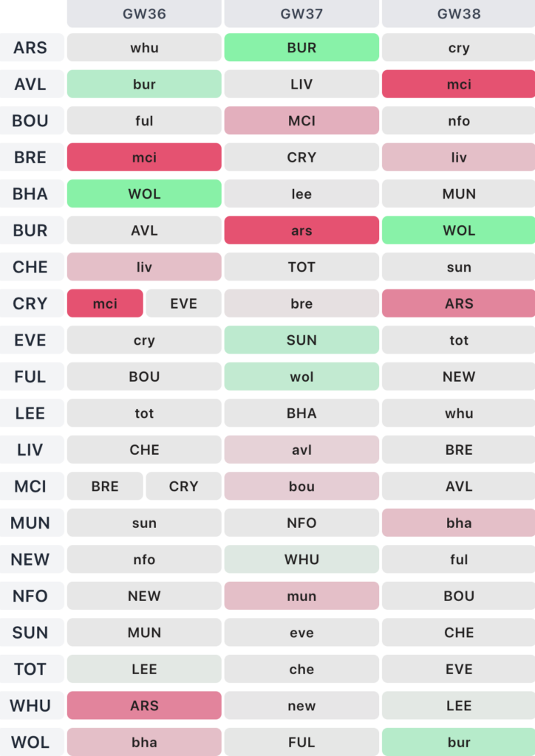The image size is (535, 756).
Task: Click the ARS team row label
Action: click(x=30, y=47)
